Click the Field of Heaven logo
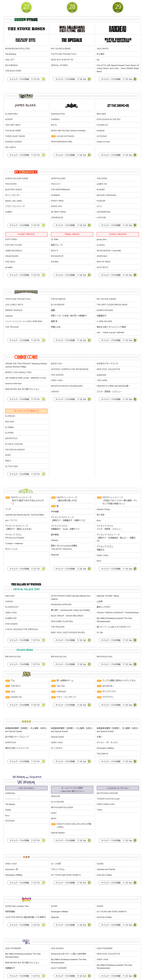The image size is (145, 980). pyautogui.click(x=26, y=292)
